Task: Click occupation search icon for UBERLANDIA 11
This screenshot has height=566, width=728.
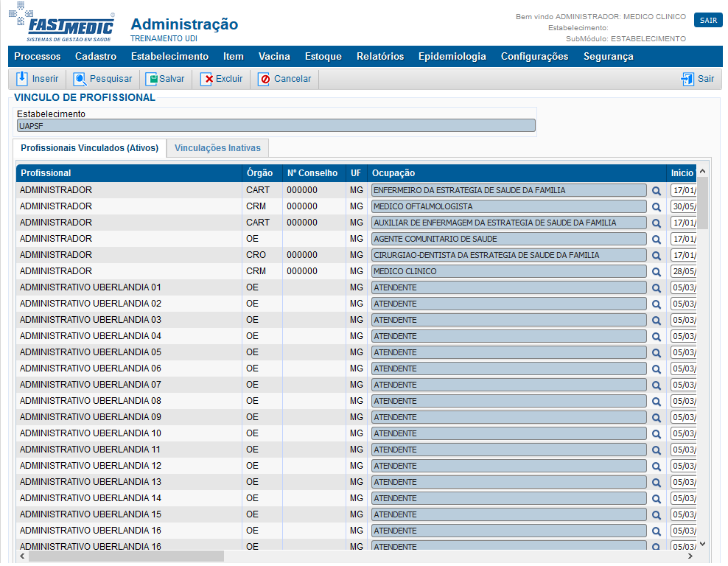Action: pos(656,450)
